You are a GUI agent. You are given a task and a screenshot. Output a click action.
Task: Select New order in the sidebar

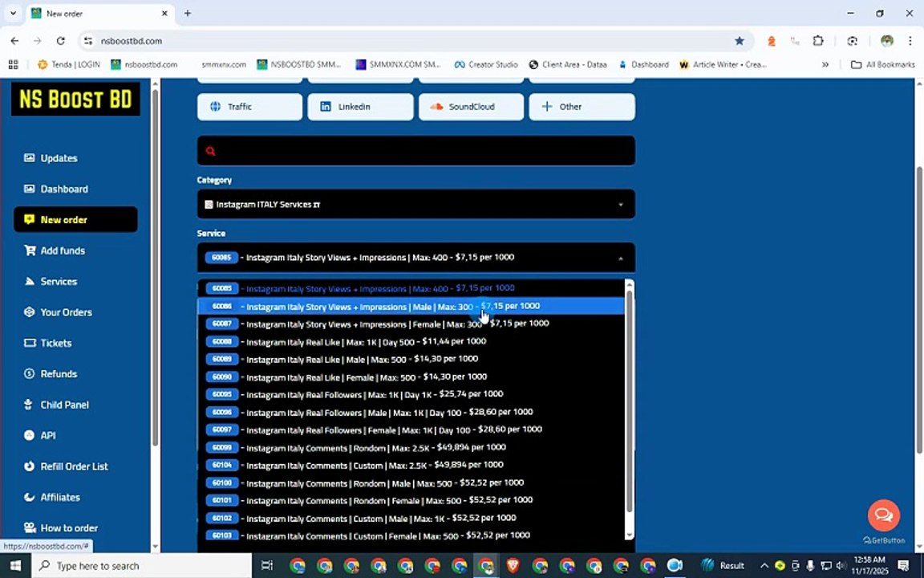point(75,219)
